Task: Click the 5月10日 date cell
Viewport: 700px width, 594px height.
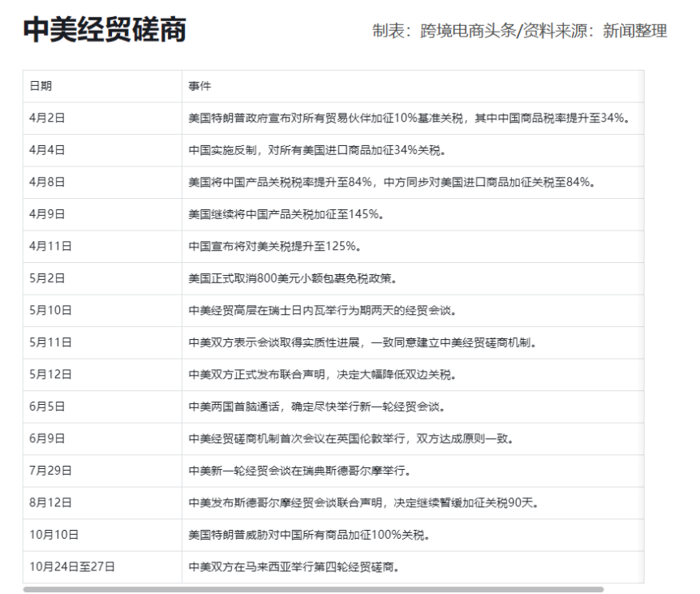Action: coord(50,310)
